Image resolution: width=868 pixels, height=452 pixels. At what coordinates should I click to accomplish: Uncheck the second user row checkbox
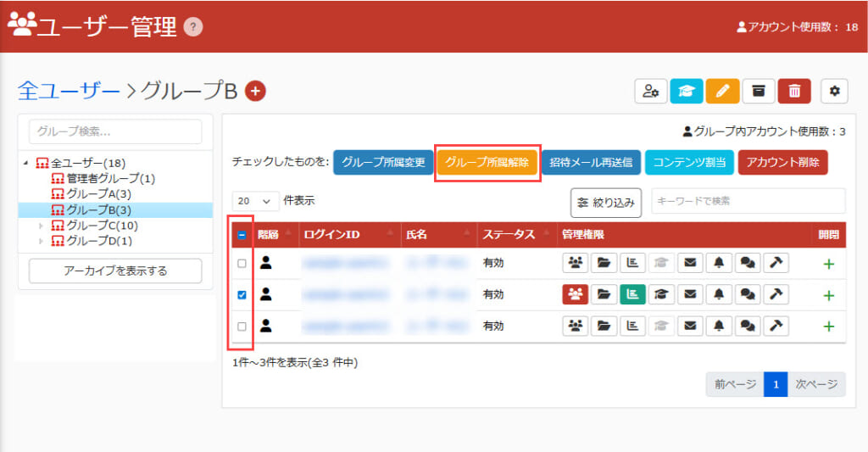pos(242,295)
